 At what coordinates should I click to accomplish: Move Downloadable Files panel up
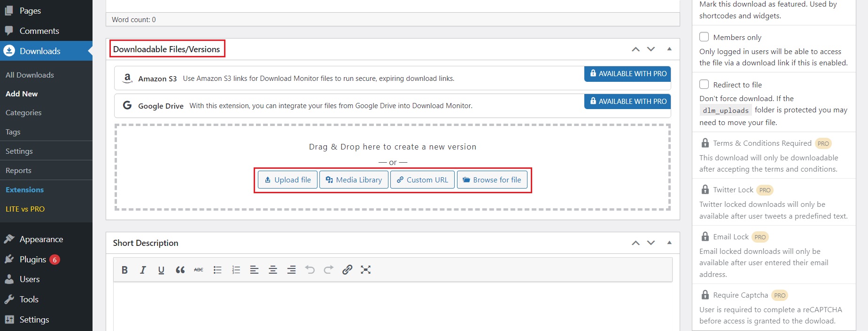(635, 49)
